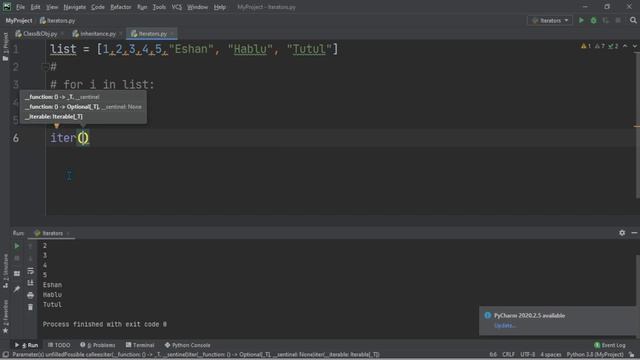Run the Iterators configuration from the top toolbar
Screen dimensions: 640x360
click(581, 20)
